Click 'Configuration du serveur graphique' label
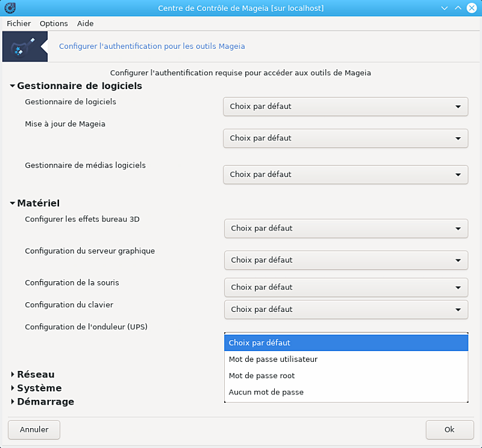The height and width of the screenshot is (448, 482). (x=90, y=251)
